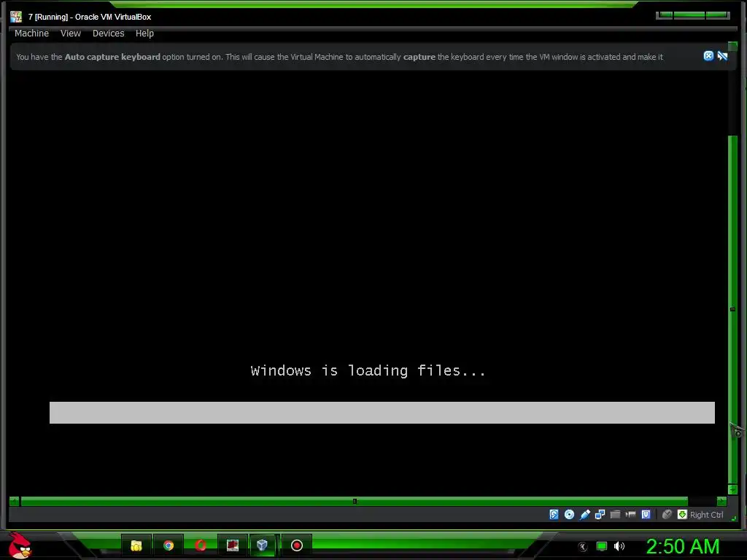Click the window resize grip corner
This screenshot has width=747, height=560.
tap(734, 518)
